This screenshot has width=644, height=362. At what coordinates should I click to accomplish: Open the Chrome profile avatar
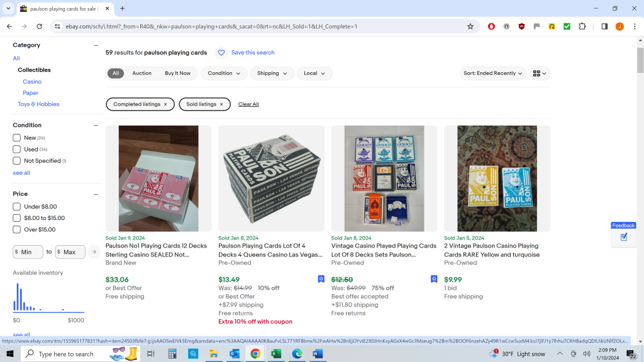tap(619, 26)
